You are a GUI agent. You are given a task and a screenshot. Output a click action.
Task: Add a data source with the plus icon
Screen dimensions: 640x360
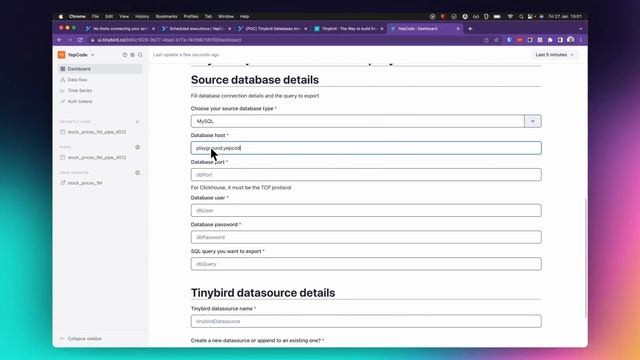138,173
